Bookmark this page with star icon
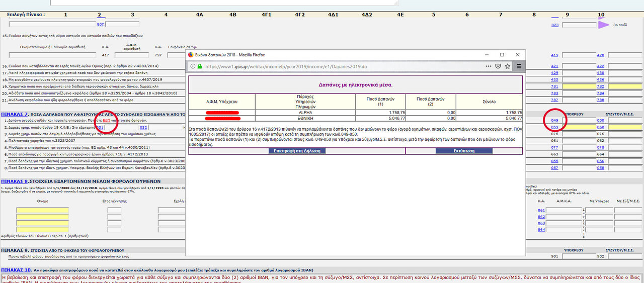 point(508,66)
